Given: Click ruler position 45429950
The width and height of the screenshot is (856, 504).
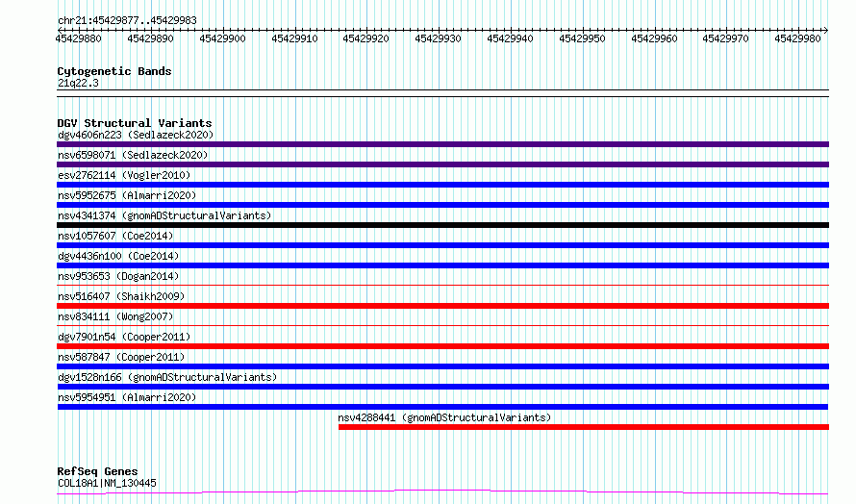Looking at the screenshot, I should pyautogui.click(x=583, y=38).
